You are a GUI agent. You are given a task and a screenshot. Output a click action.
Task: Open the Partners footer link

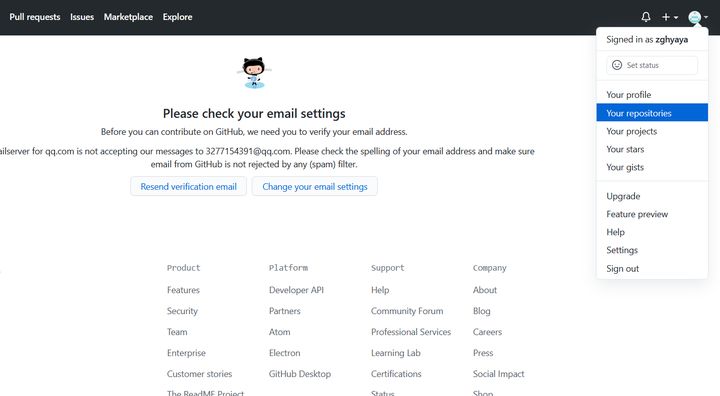click(284, 311)
